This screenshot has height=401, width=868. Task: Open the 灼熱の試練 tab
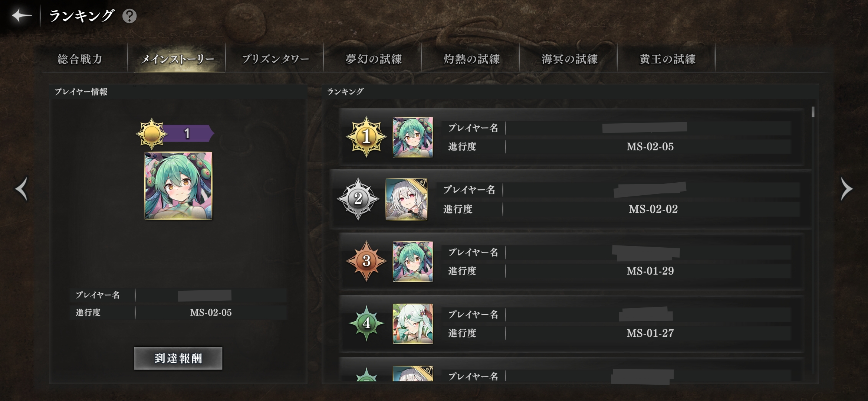471,59
